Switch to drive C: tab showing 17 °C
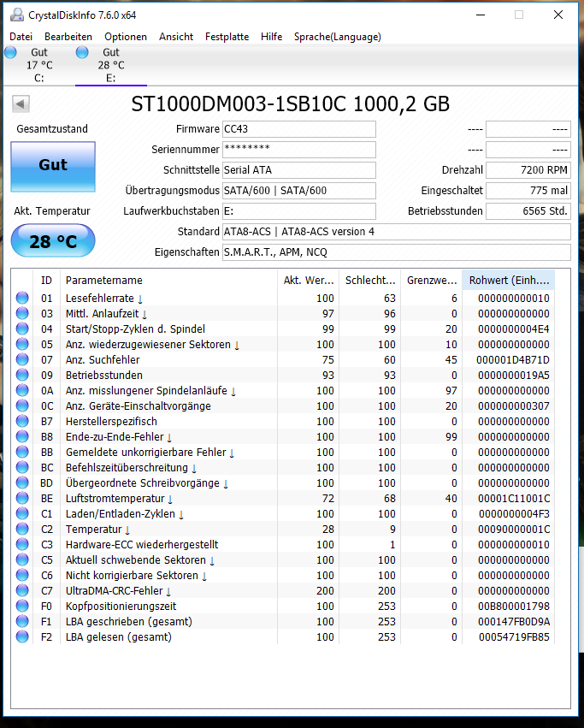584x728 pixels. pos(39,65)
